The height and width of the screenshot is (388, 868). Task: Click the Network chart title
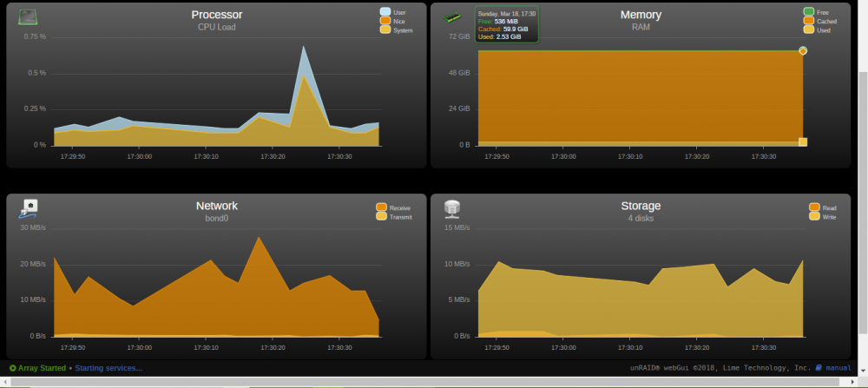tap(216, 206)
